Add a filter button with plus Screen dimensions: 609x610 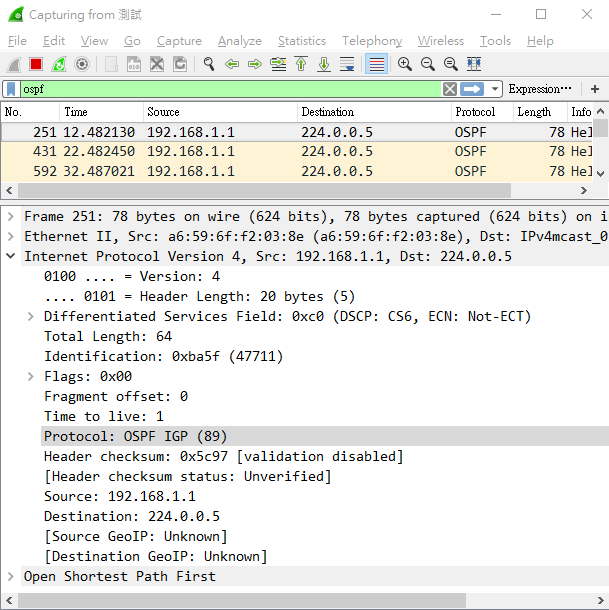[595, 89]
